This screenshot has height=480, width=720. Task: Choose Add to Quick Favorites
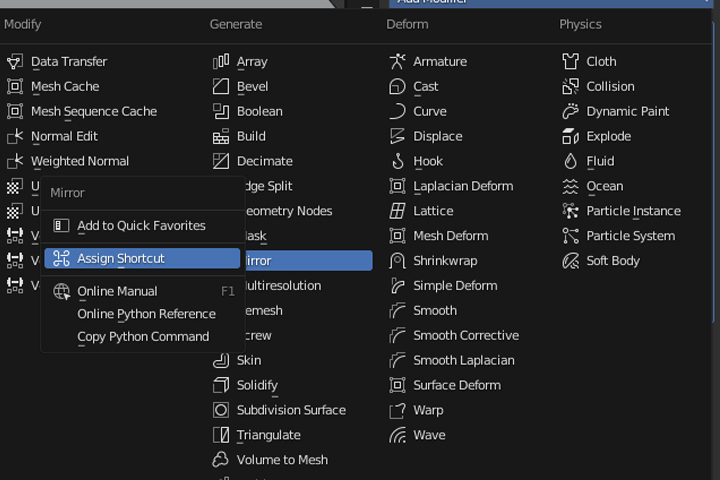pyautogui.click(x=142, y=226)
